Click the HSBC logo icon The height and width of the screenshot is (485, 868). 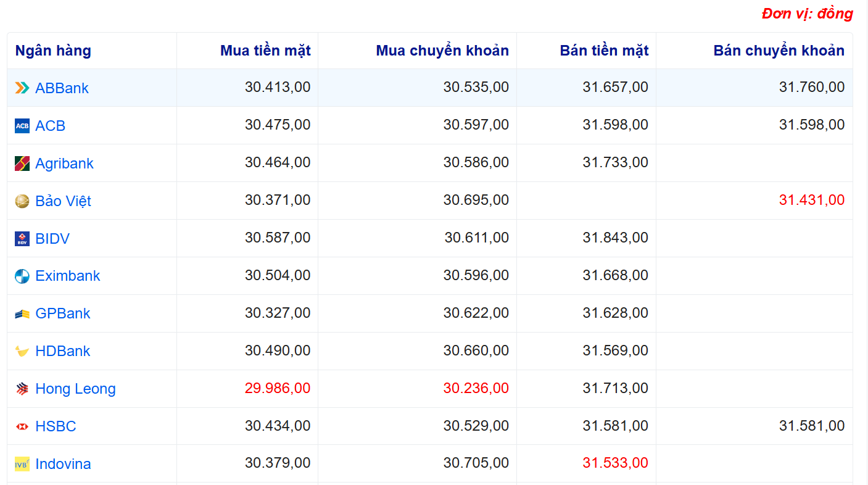pyautogui.click(x=22, y=426)
